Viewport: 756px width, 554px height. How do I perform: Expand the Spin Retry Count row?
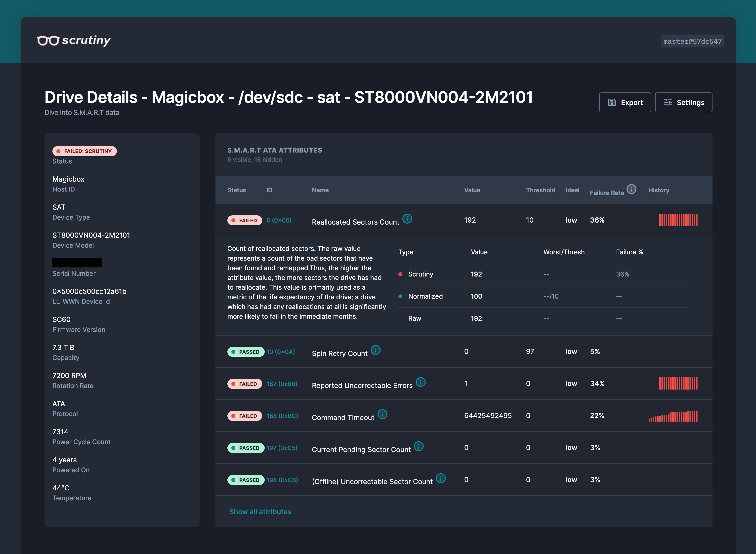pyautogui.click(x=463, y=352)
